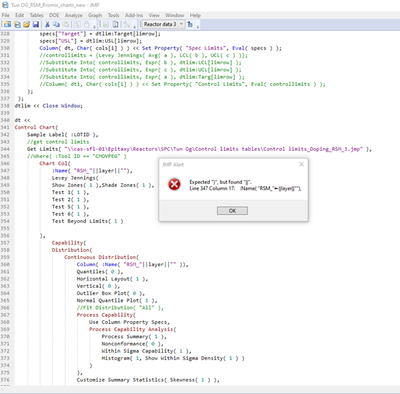
Task: Expand the overflow arrow left of Reactor data 3
Action: point(135,26)
